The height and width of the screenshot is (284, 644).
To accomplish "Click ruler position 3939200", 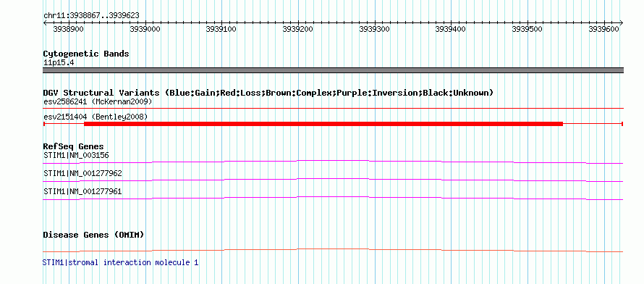I will pyautogui.click(x=298, y=29).
